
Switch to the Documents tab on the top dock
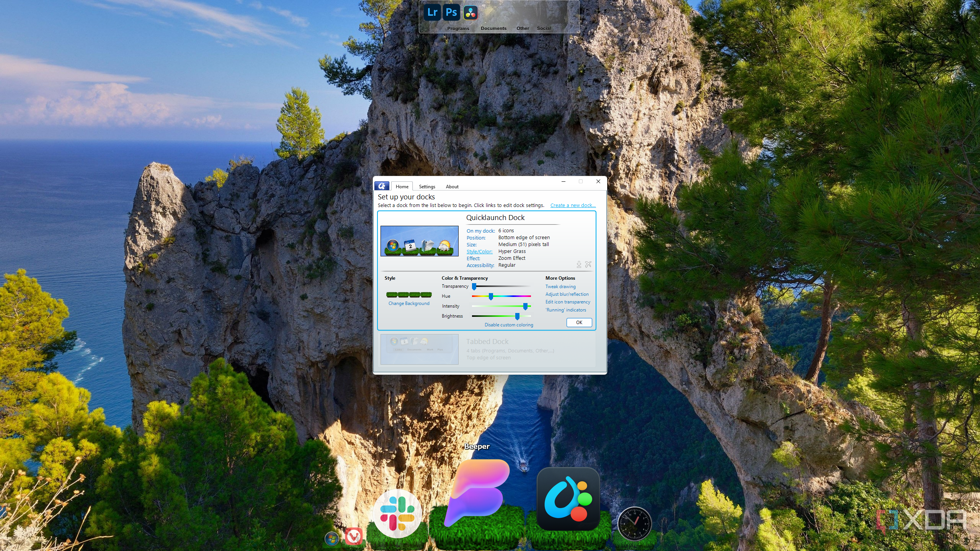click(x=493, y=28)
